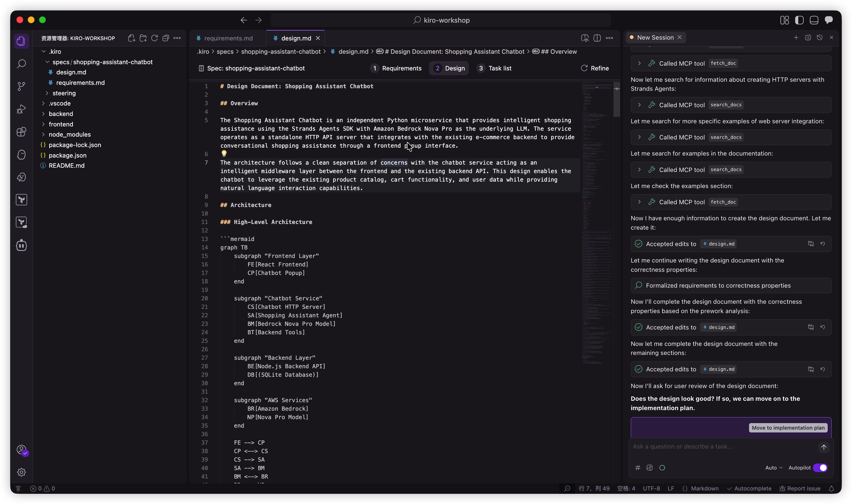Click the send arrow in chat input
The width and height of the screenshot is (852, 504).
coord(823,447)
